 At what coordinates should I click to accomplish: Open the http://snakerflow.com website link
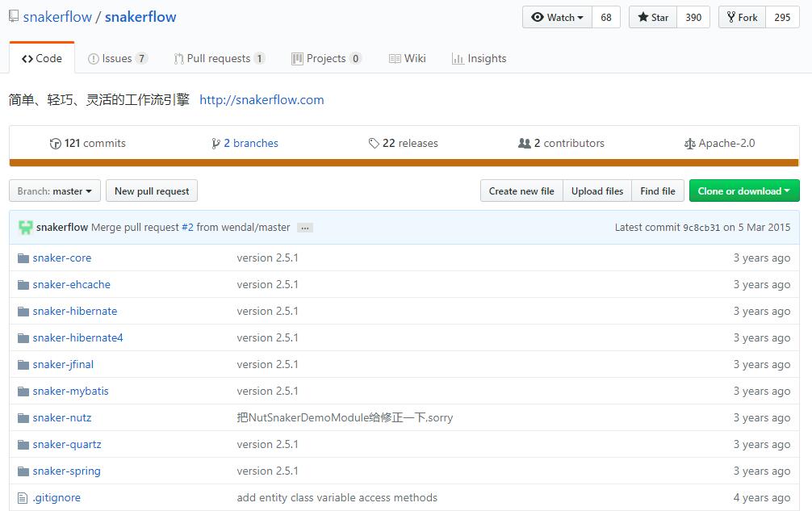pos(262,100)
